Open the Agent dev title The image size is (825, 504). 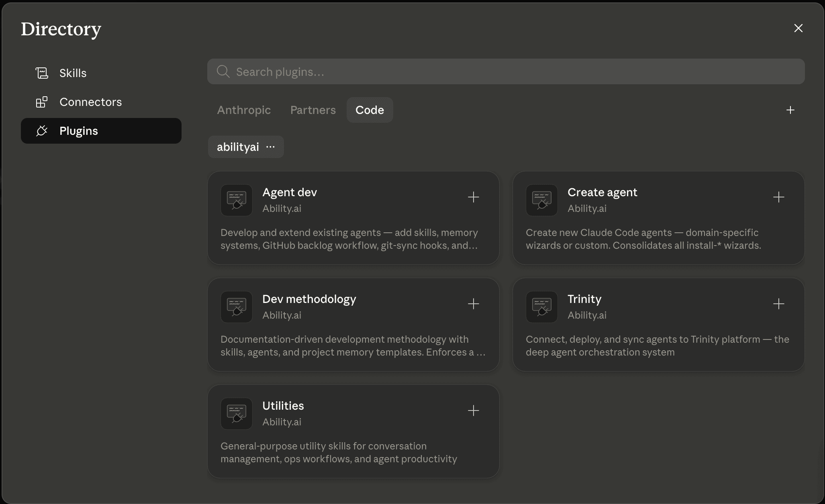point(290,192)
